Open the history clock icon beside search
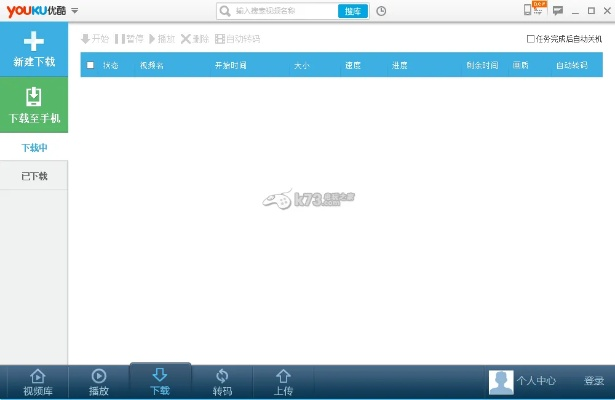Viewport: 615px width, 400px height. [381, 11]
